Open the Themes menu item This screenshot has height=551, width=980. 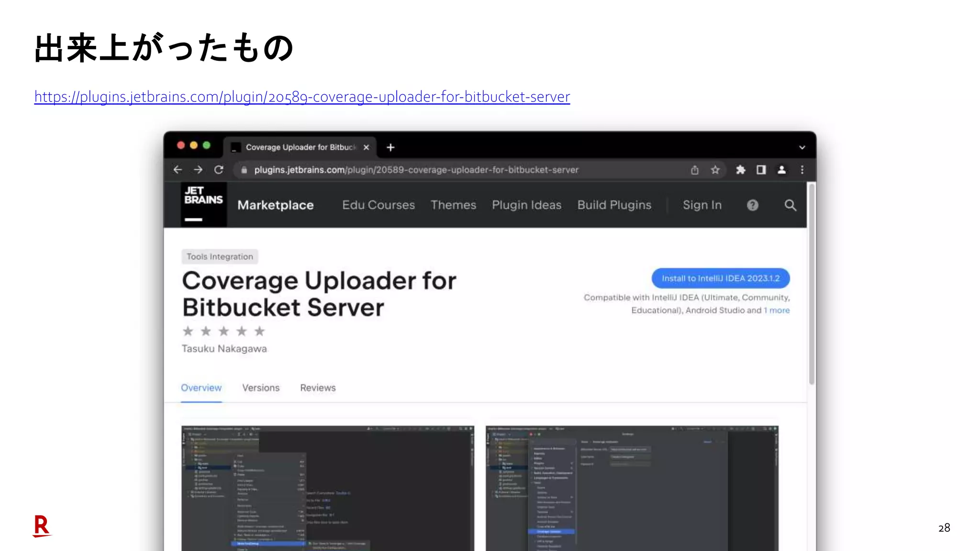(453, 205)
